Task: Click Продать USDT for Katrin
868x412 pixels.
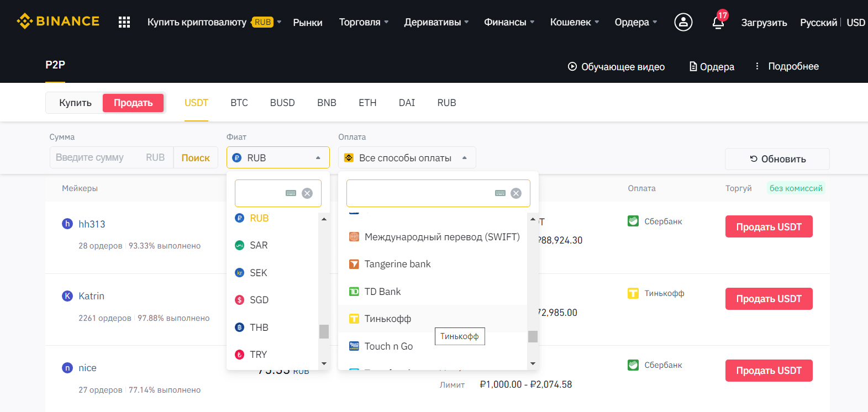Action: coord(769,299)
